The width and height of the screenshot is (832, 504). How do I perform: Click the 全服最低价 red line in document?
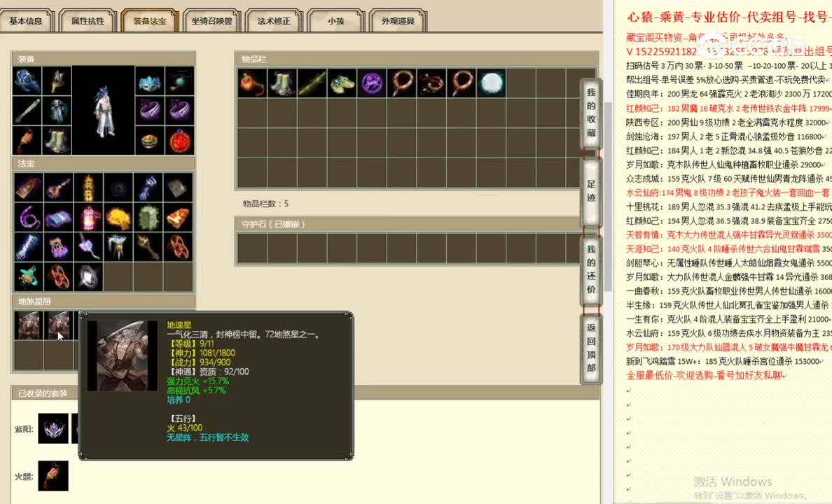tap(705, 376)
